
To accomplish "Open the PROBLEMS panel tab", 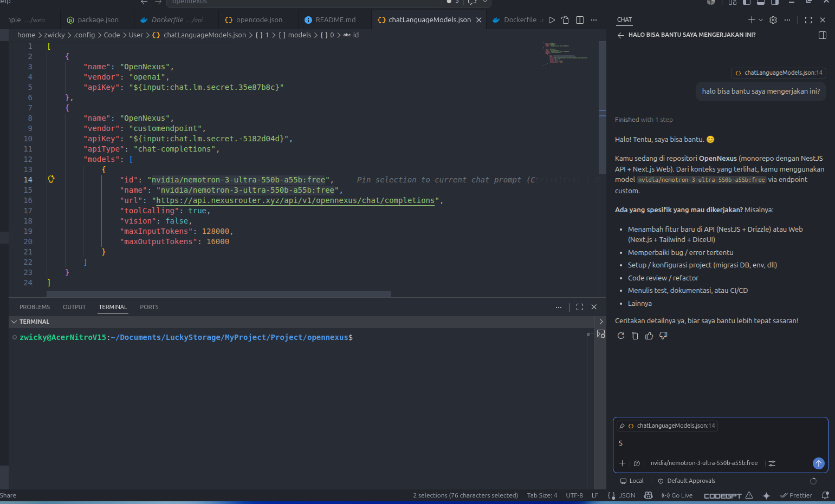I will point(35,307).
